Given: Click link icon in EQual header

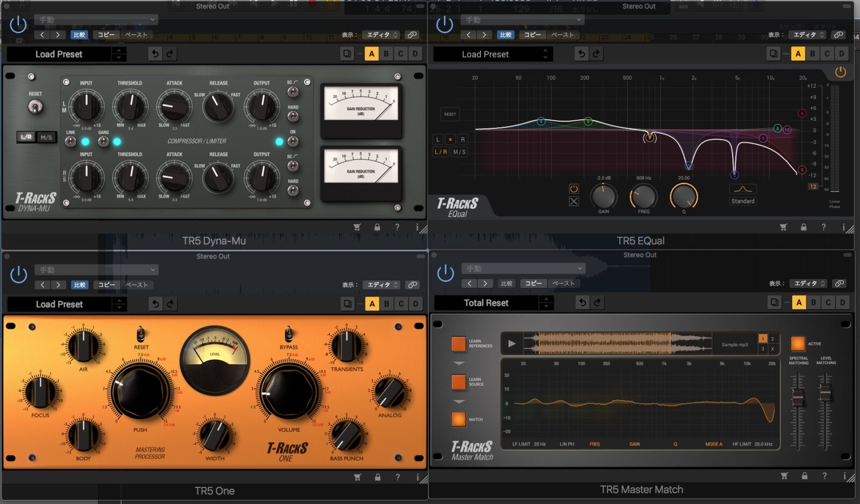Looking at the screenshot, I should [x=838, y=35].
